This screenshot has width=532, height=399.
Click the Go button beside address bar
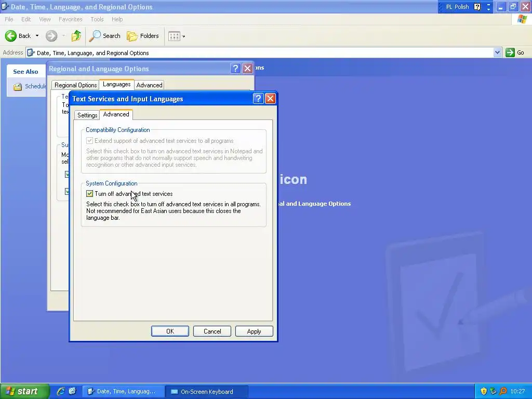515,52
